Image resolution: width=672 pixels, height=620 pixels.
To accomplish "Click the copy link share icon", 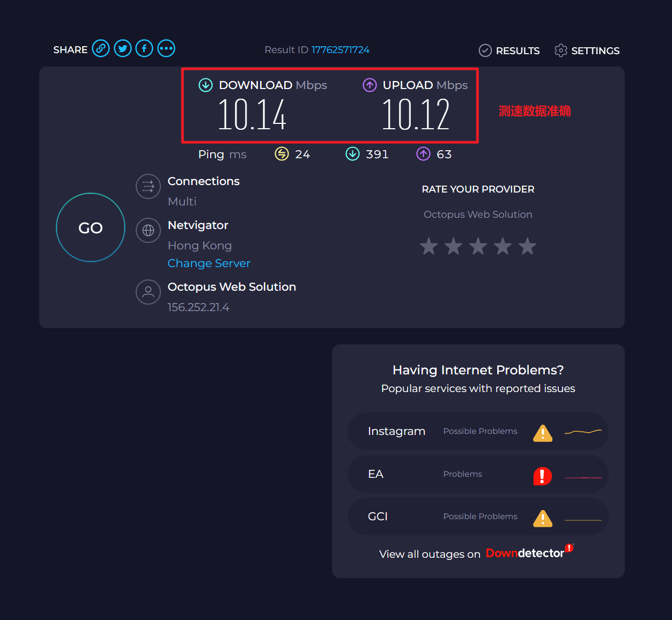I will (x=101, y=49).
